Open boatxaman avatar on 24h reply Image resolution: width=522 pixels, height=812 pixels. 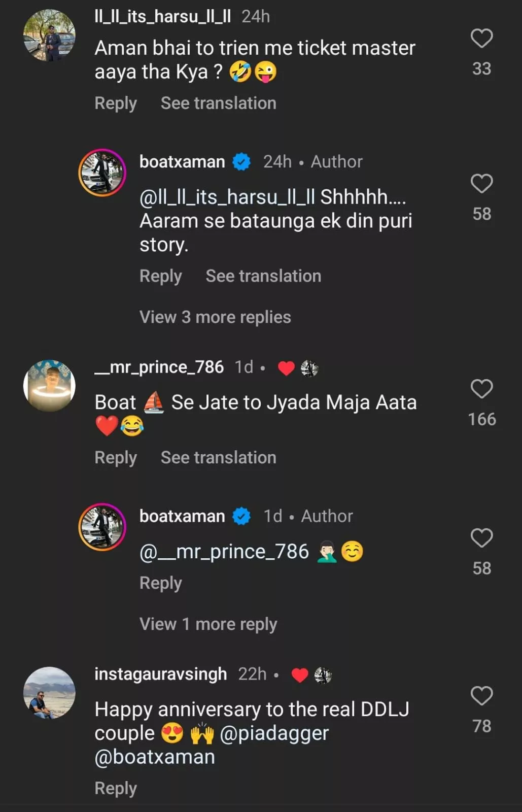pyautogui.click(x=102, y=173)
